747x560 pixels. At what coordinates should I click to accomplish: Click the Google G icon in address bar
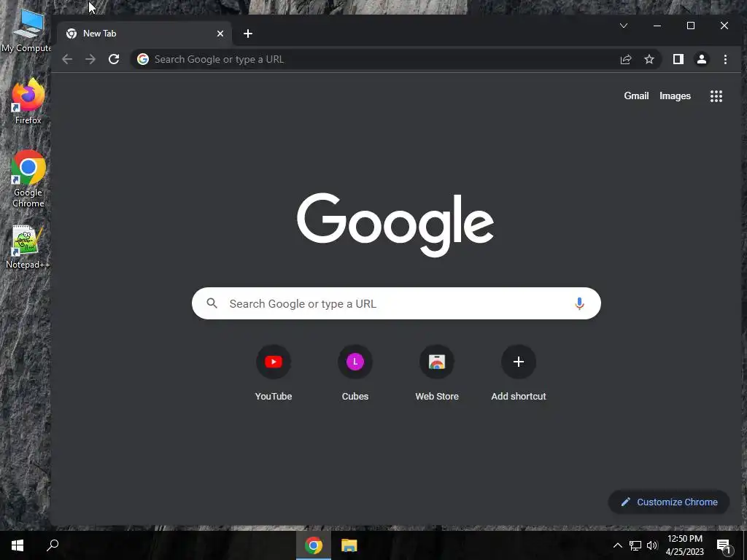point(143,59)
